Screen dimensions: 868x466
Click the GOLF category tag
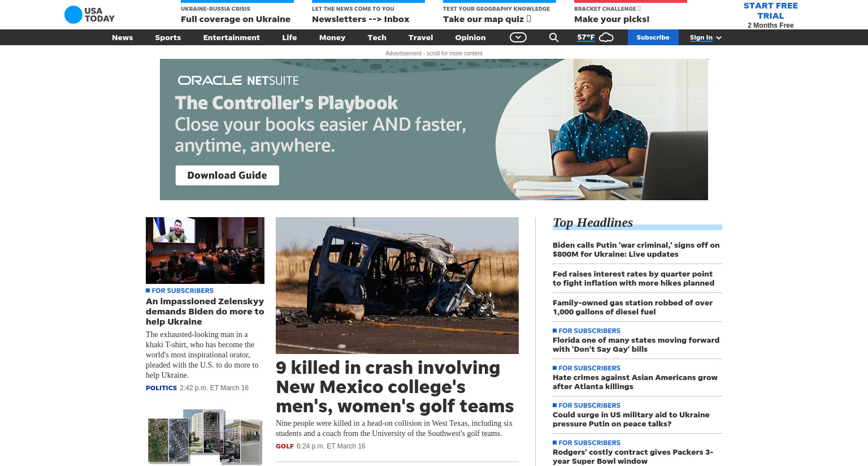click(285, 446)
